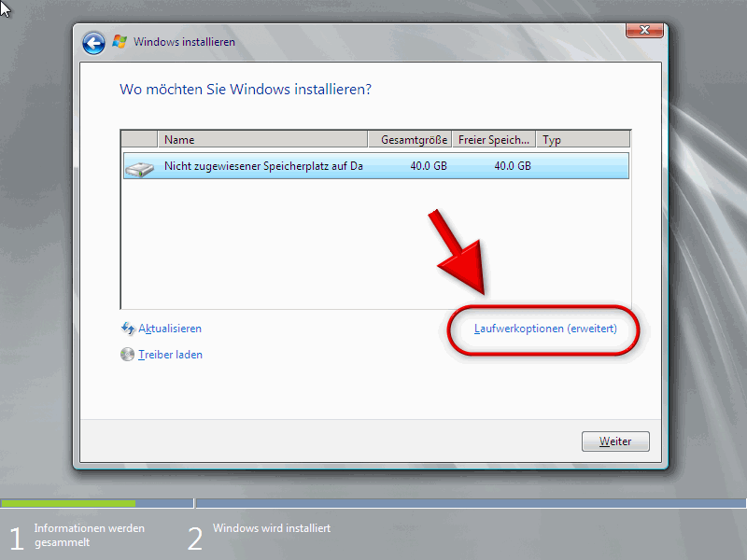Open Laufwerkoptionen (erweitert)

tap(545, 329)
